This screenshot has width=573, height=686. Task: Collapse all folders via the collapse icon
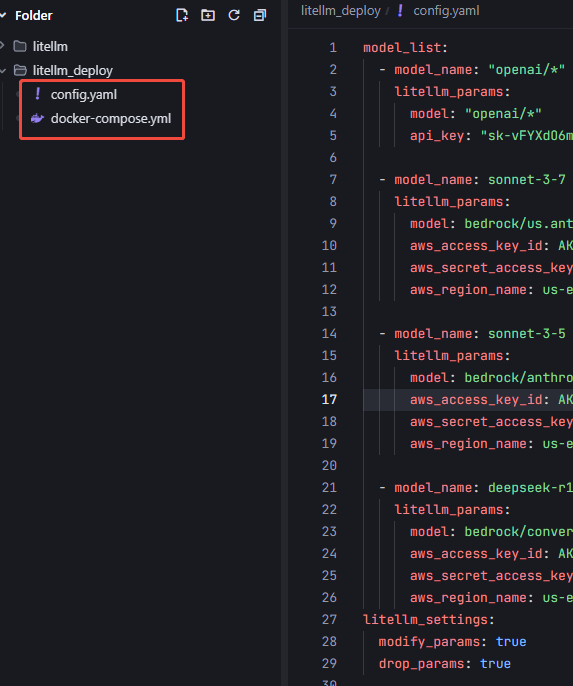point(260,15)
